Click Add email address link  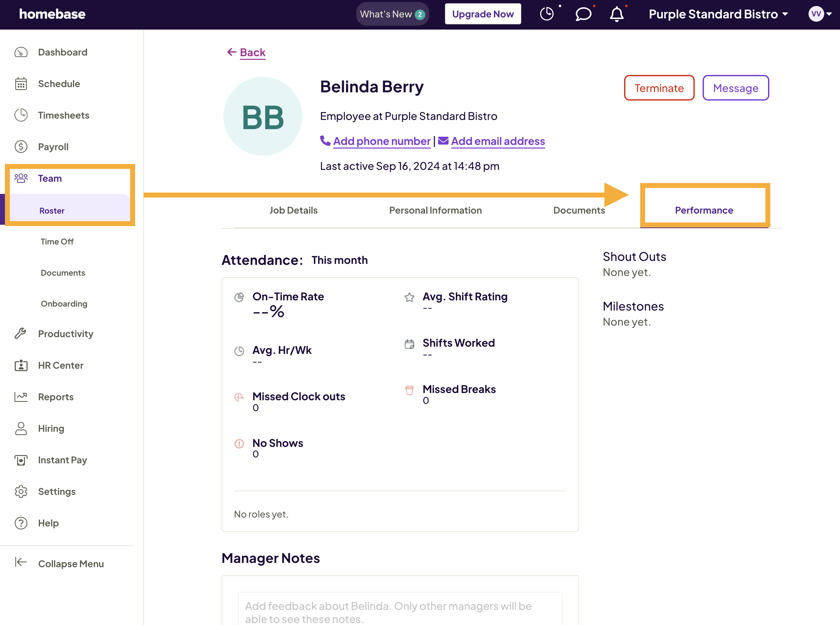point(498,141)
